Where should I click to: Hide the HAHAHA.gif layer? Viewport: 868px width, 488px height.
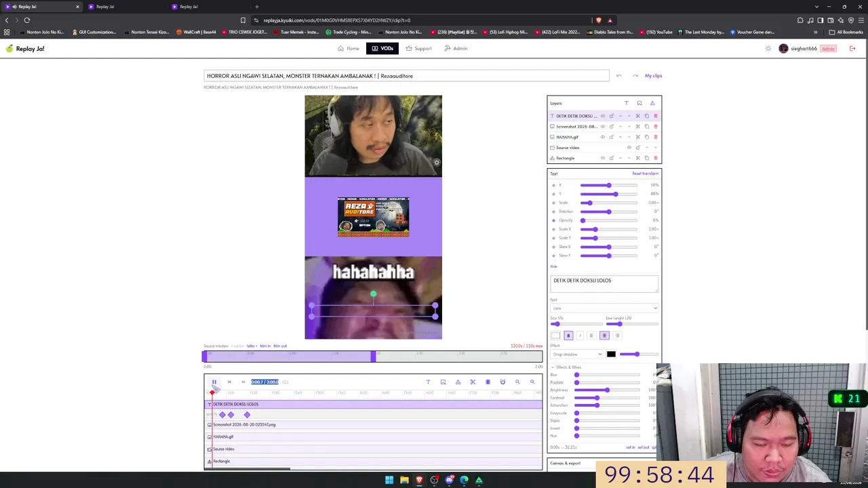coord(602,137)
